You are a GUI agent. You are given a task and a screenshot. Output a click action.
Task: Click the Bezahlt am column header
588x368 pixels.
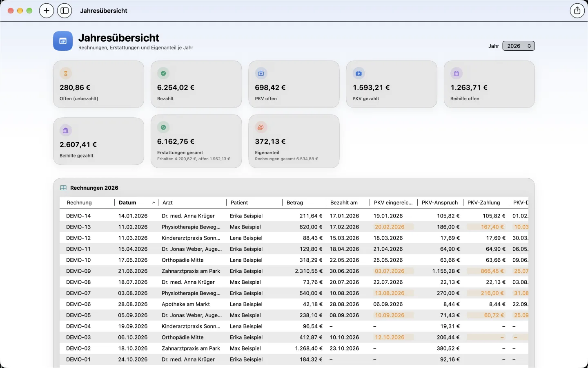[347, 202]
